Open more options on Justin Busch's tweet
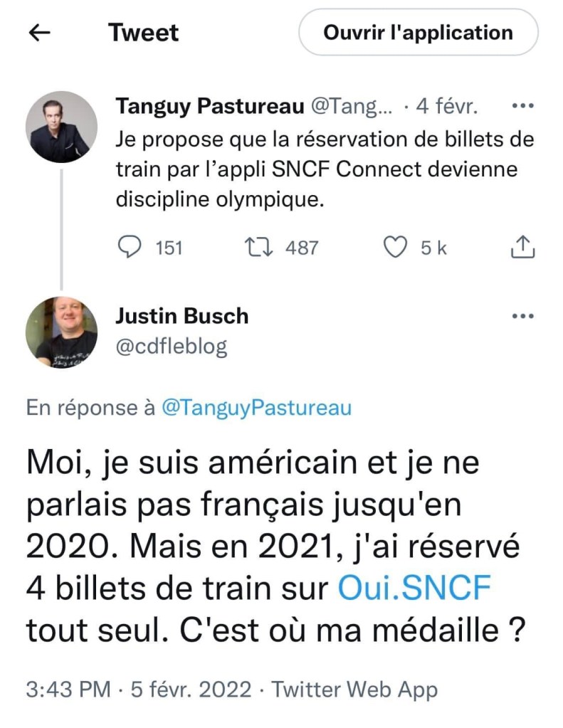The width and height of the screenshot is (563, 728). point(523,316)
